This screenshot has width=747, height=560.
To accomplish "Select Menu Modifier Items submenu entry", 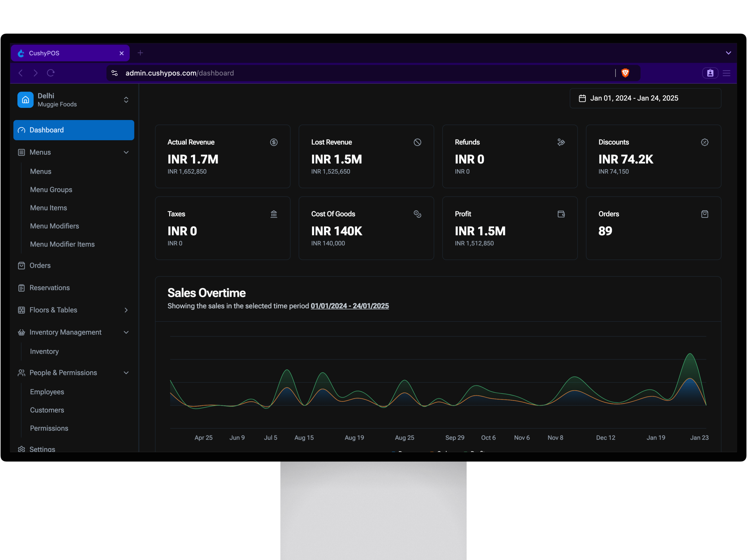I will coord(62,244).
